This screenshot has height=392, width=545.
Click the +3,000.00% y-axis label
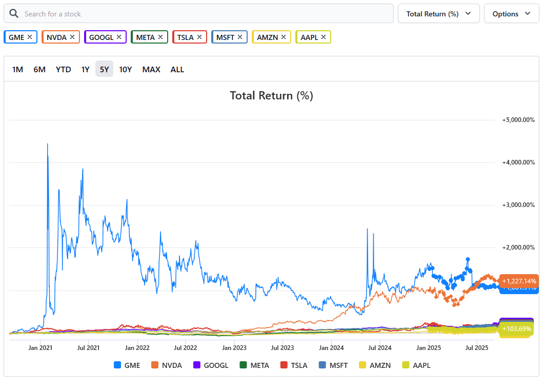point(518,204)
